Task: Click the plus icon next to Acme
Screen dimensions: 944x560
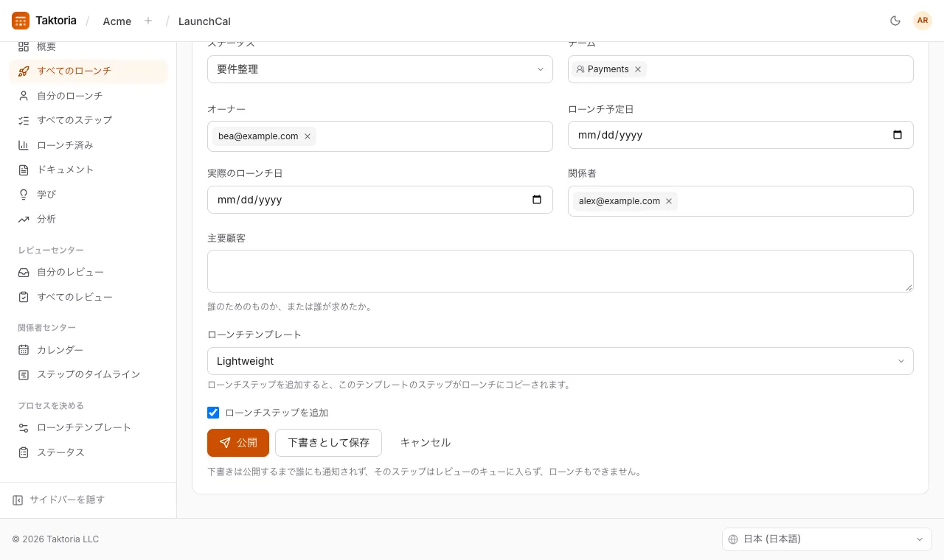Action: [x=148, y=21]
